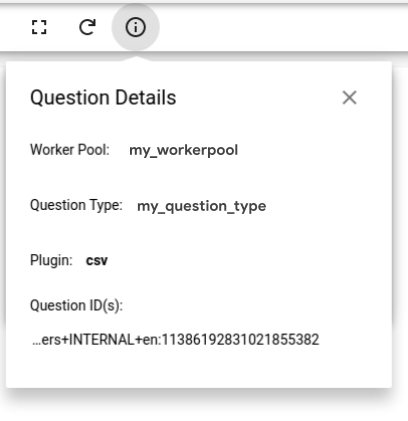
Task: Click the word Details in the popup title
Action: tap(146, 97)
